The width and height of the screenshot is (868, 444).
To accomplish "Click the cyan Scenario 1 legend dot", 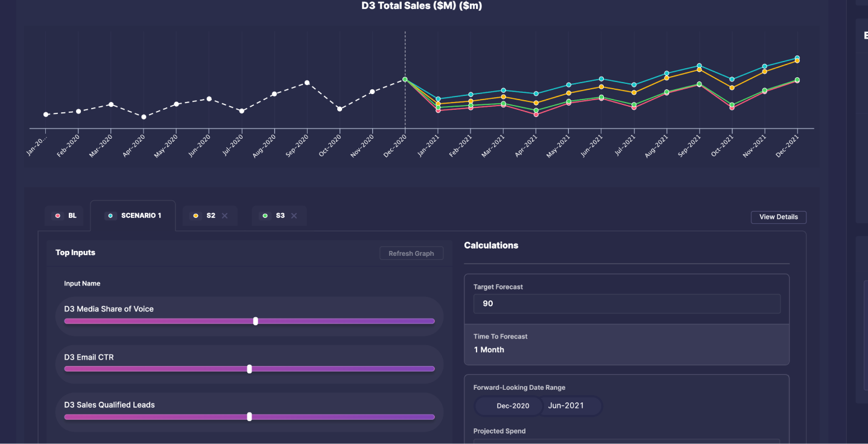I will (110, 216).
